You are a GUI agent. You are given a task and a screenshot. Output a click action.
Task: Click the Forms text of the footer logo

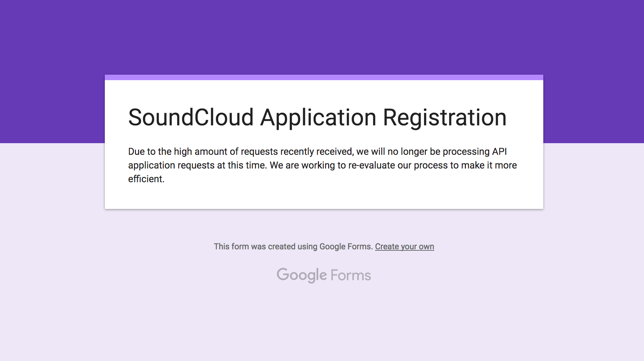pos(350,274)
